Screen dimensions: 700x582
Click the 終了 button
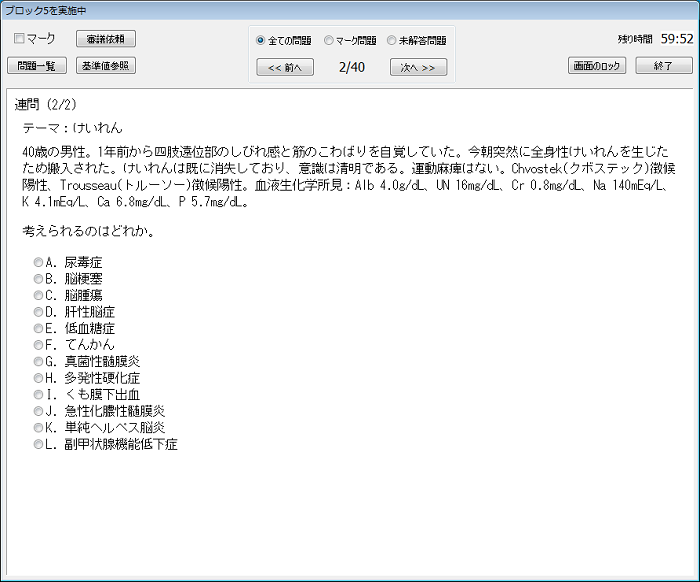(x=664, y=66)
